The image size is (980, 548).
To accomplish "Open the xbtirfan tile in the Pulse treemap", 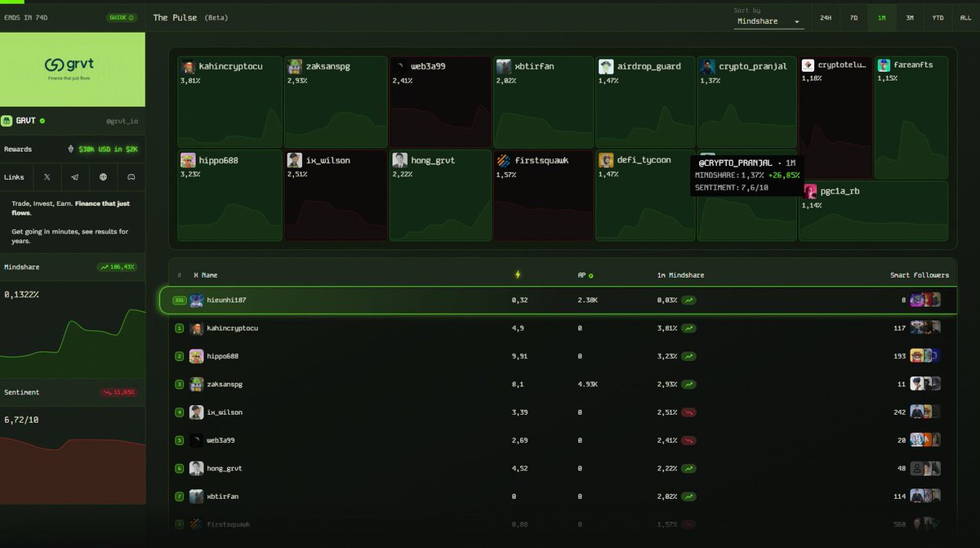I will point(544,102).
